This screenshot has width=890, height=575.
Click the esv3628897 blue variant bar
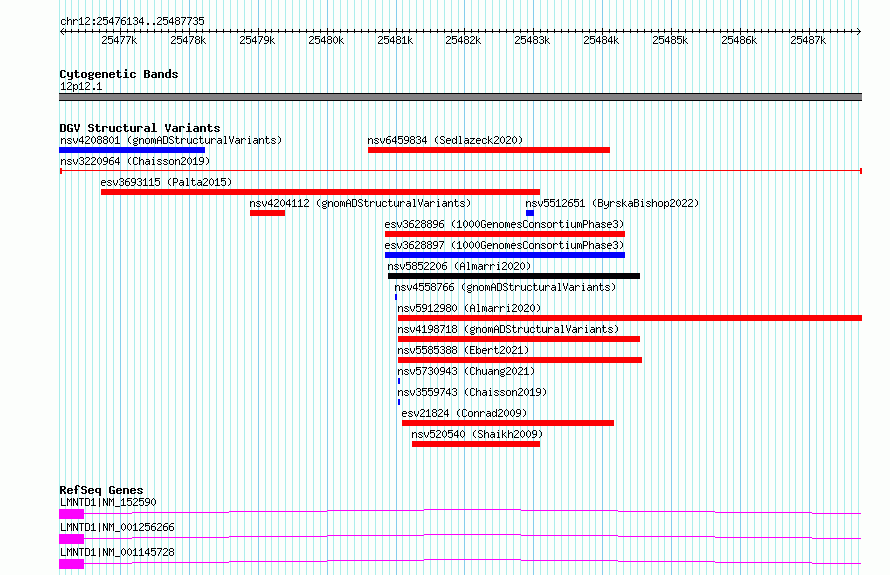point(505,255)
